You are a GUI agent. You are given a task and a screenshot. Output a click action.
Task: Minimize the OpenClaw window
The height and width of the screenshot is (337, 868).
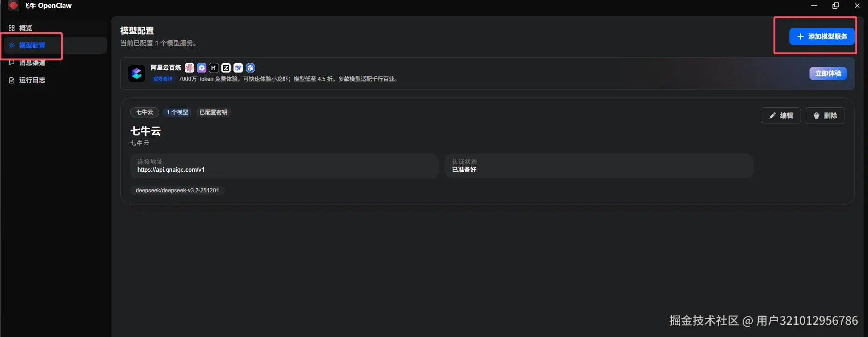click(x=814, y=6)
